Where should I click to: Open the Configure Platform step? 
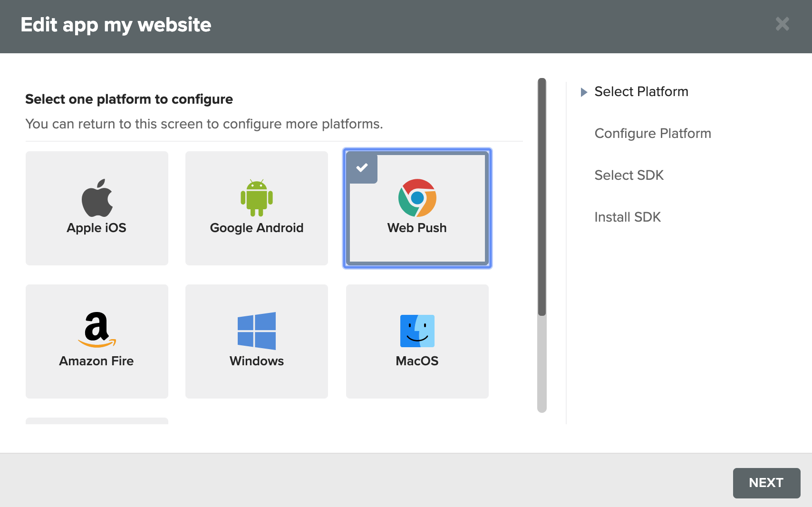(x=653, y=133)
